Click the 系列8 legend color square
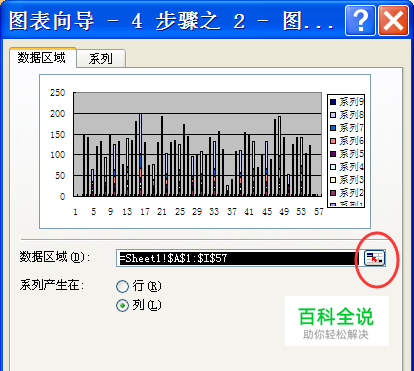This screenshot has width=414, height=371. pos(333,115)
